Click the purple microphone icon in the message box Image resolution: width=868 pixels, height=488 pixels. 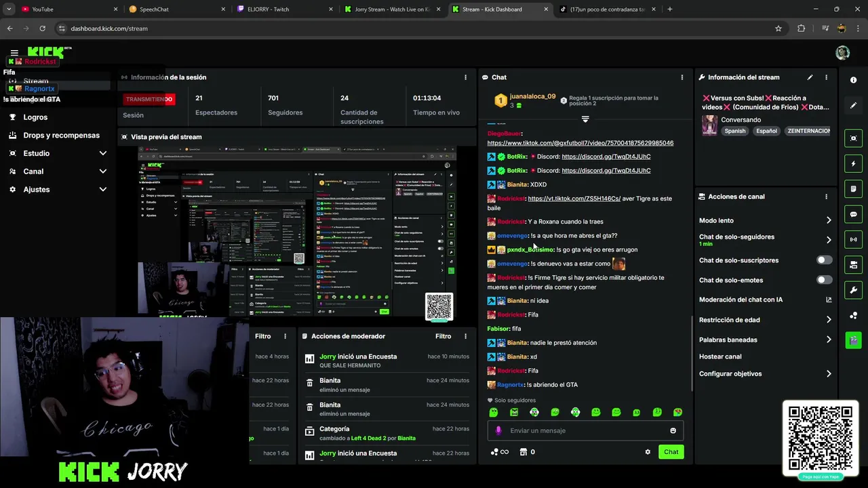[498, 430]
